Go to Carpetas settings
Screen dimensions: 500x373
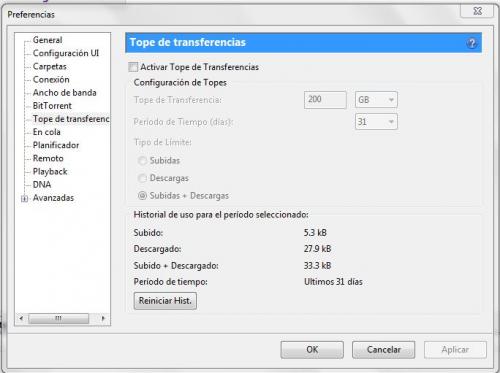(49, 66)
